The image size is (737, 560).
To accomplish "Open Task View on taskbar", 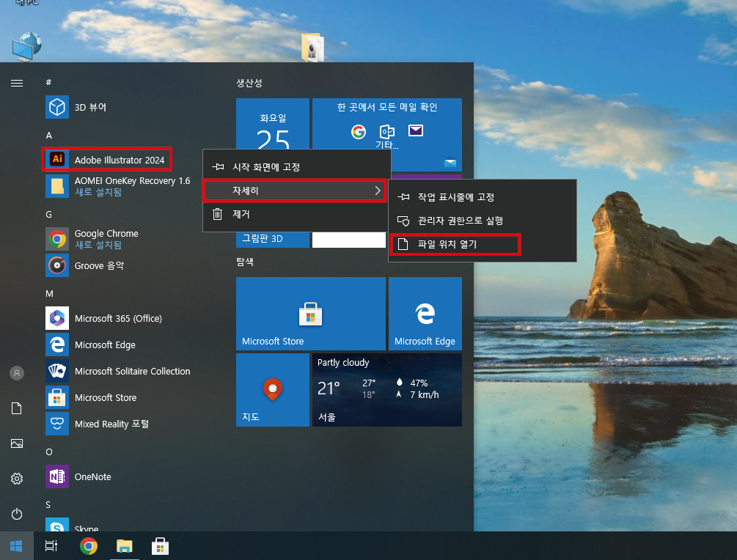I will tap(51, 546).
